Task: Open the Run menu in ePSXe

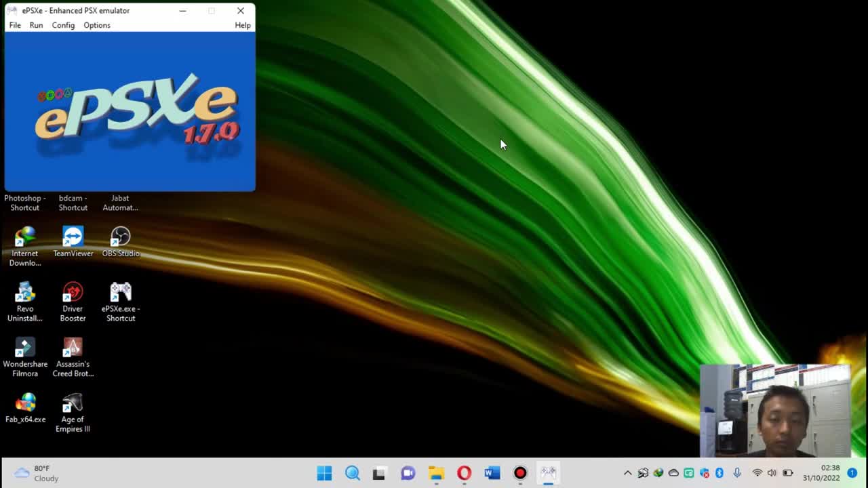Action: coord(36,25)
